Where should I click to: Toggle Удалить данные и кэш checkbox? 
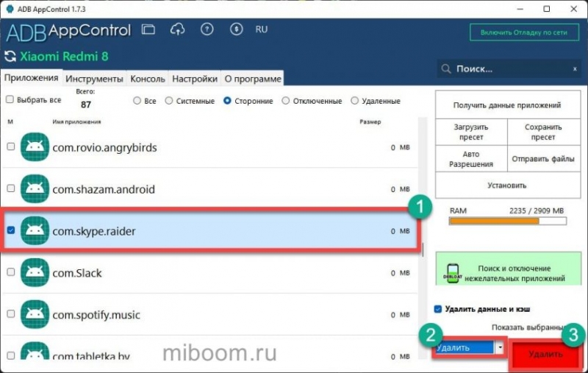click(437, 309)
